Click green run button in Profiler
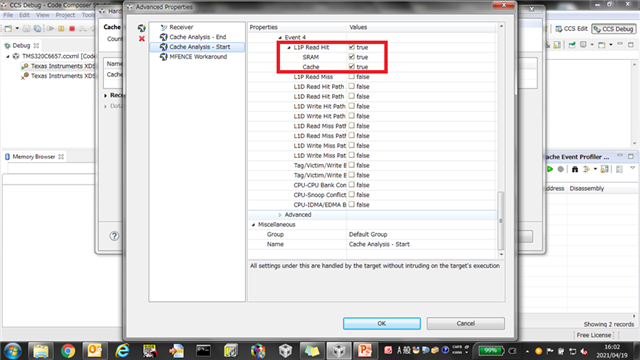The width and height of the screenshot is (640, 360). [x=549, y=169]
